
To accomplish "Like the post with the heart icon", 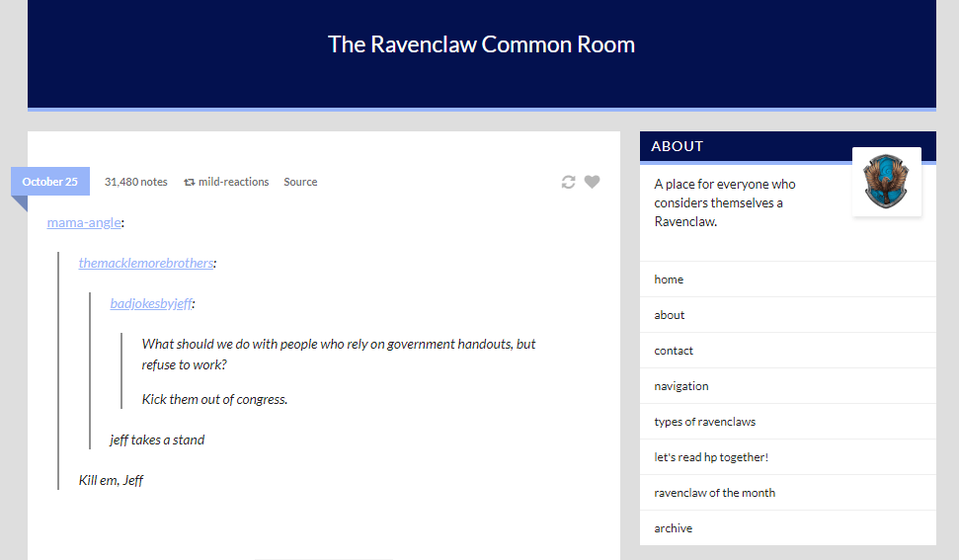I will coord(592,182).
